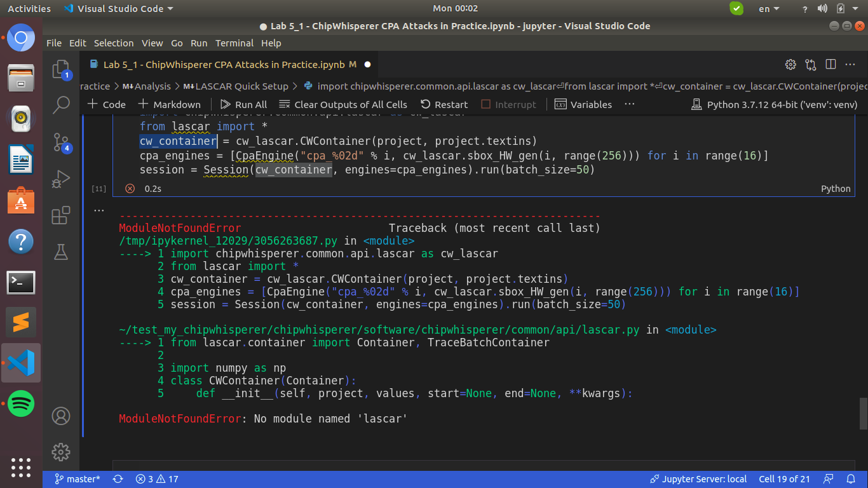This screenshot has height=488, width=868.
Task: Click Run All button
Action: point(243,104)
